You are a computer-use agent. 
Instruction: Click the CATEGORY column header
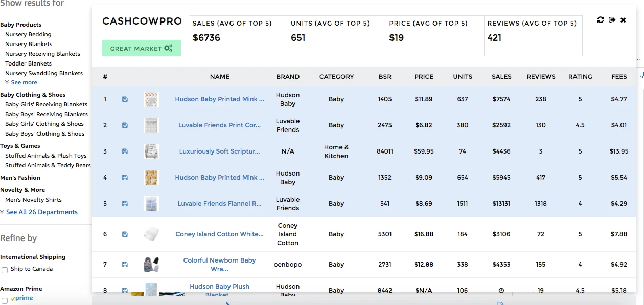(336, 77)
